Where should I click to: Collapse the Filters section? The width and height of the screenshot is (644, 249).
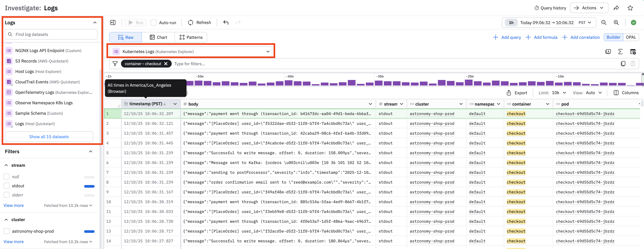[x=90, y=151]
